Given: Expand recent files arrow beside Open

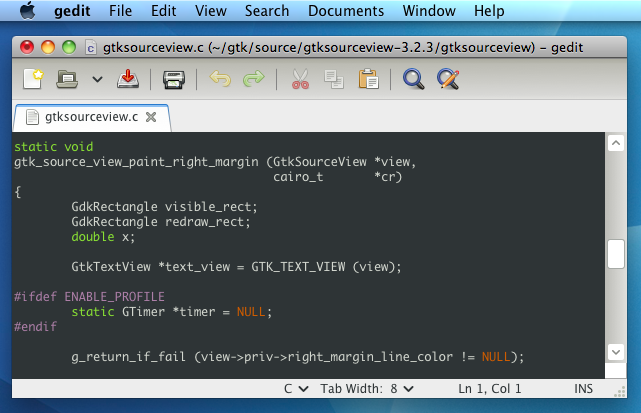Looking at the screenshot, I should pyautogui.click(x=97, y=79).
